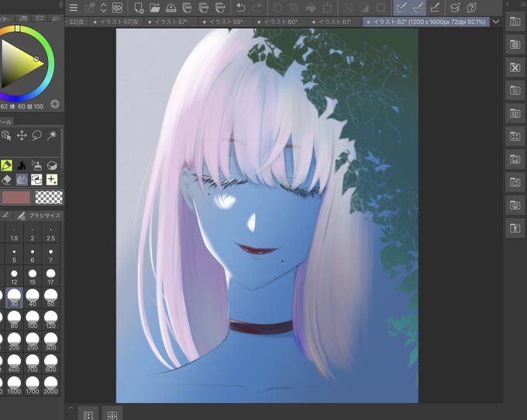This screenshot has height=420, width=527.
Task: Select the Airbrush spray tool
Action: 36,165
